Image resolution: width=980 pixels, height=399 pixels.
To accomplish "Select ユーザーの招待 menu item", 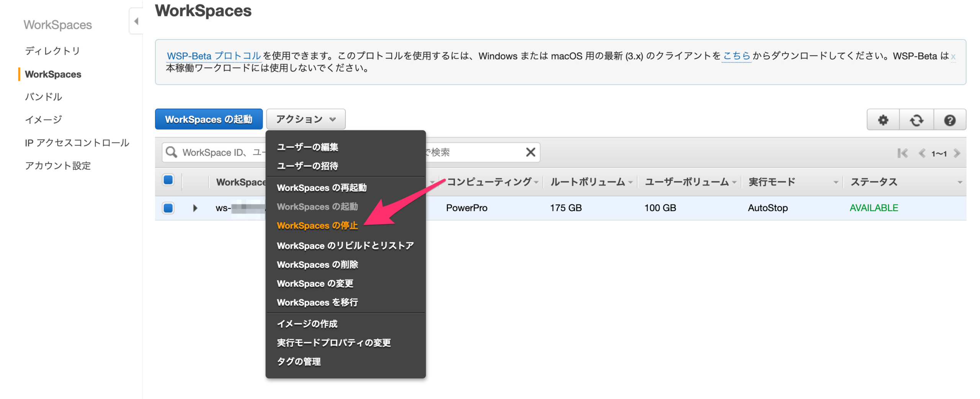I will (307, 166).
